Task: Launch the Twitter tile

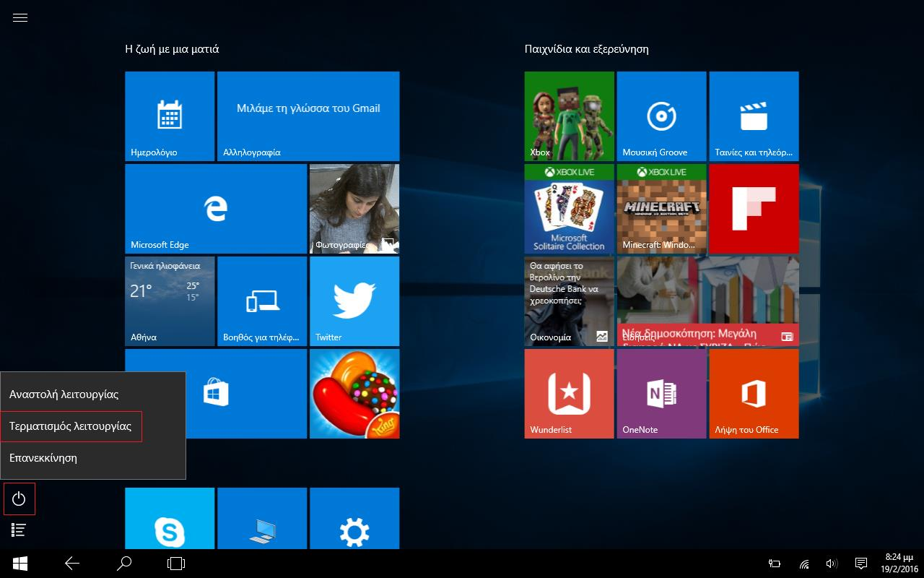Action: click(x=354, y=301)
